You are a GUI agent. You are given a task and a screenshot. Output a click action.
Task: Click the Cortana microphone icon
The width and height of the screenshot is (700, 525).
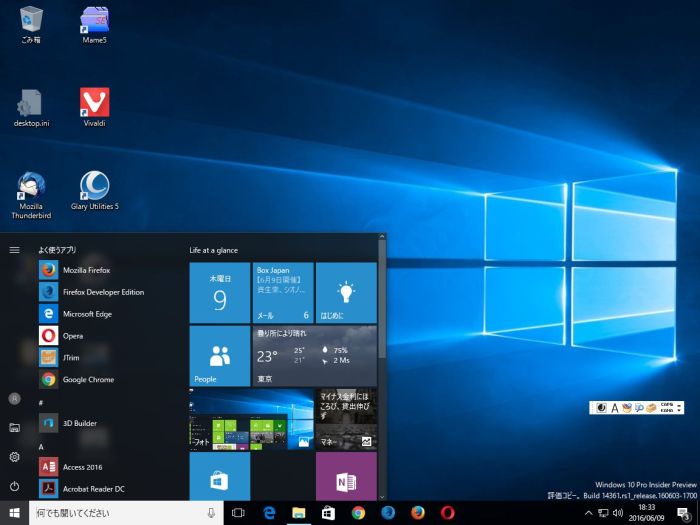click(211, 513)
